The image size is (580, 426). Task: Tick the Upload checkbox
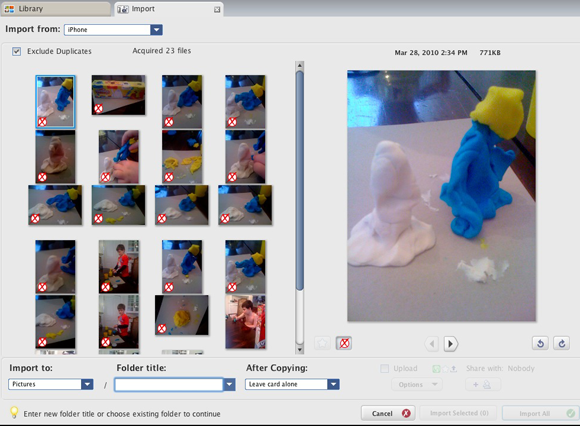click(x=385, y=368)
